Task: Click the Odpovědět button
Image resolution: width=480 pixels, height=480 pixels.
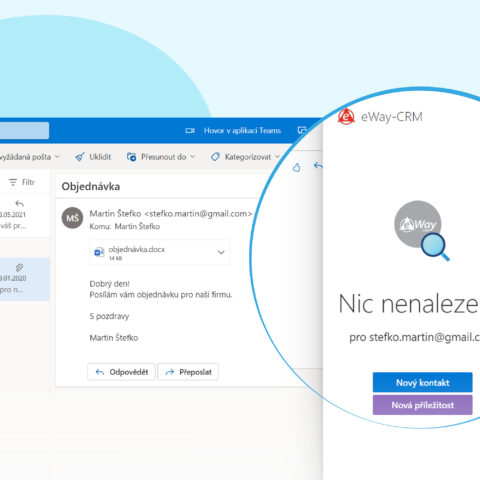Action: click(121, 372)
